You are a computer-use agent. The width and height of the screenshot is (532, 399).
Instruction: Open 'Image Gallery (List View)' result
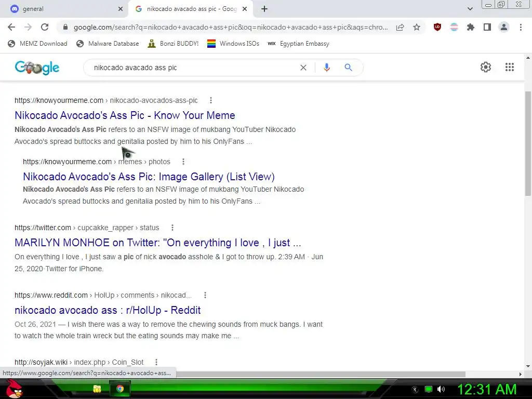[x=149, y=177]
